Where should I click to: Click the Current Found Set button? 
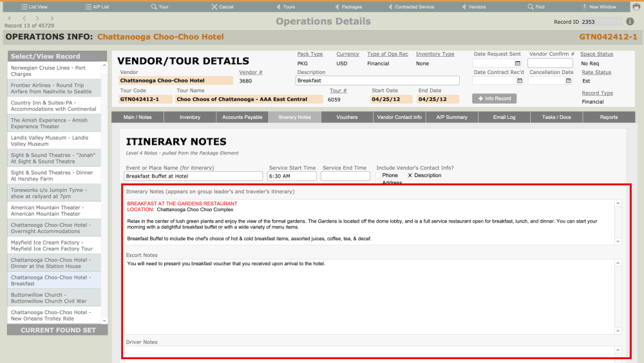[x=57, y=330]
